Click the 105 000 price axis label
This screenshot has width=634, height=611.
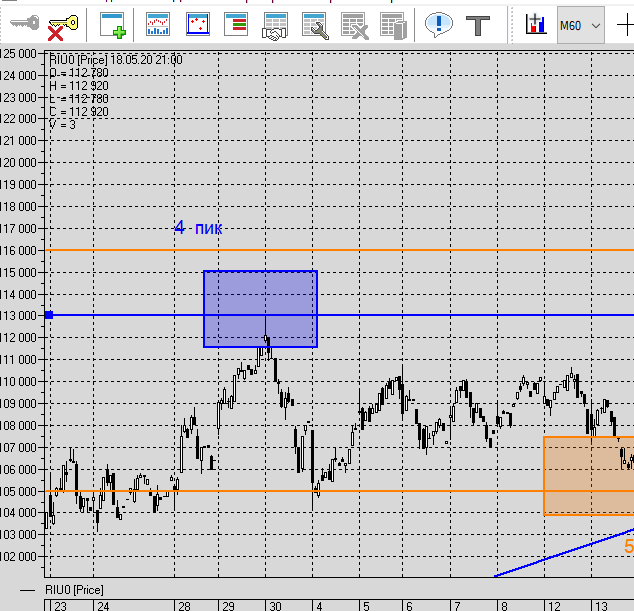(19, 491)
